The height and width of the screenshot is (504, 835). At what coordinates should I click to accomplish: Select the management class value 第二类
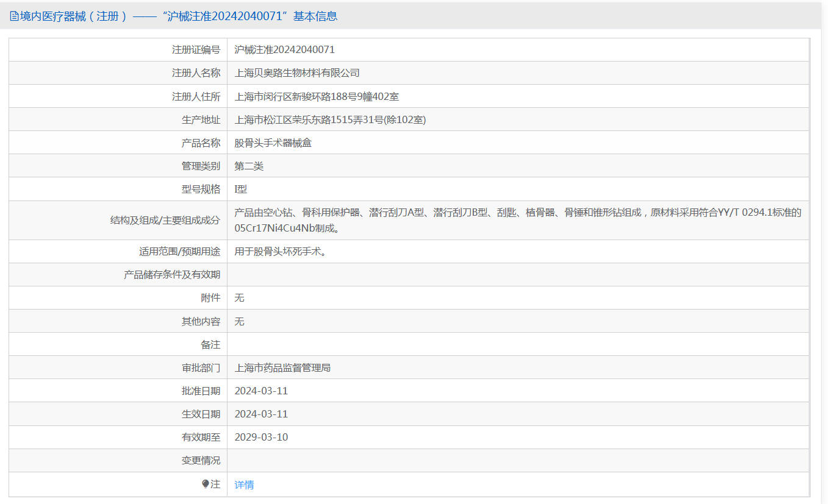click(x=249, y=166)
